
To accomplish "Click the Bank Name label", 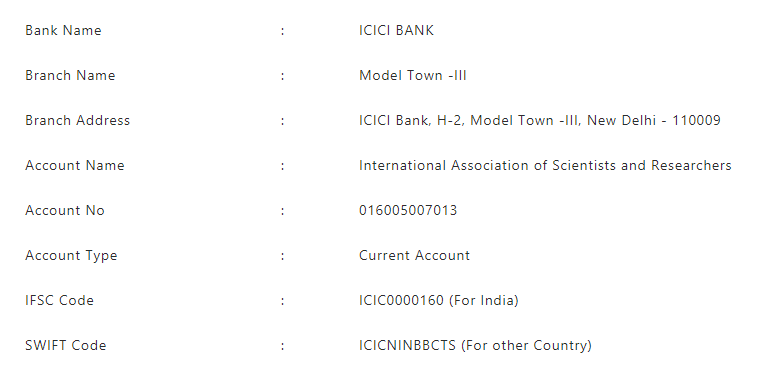I will coord(63,30).
